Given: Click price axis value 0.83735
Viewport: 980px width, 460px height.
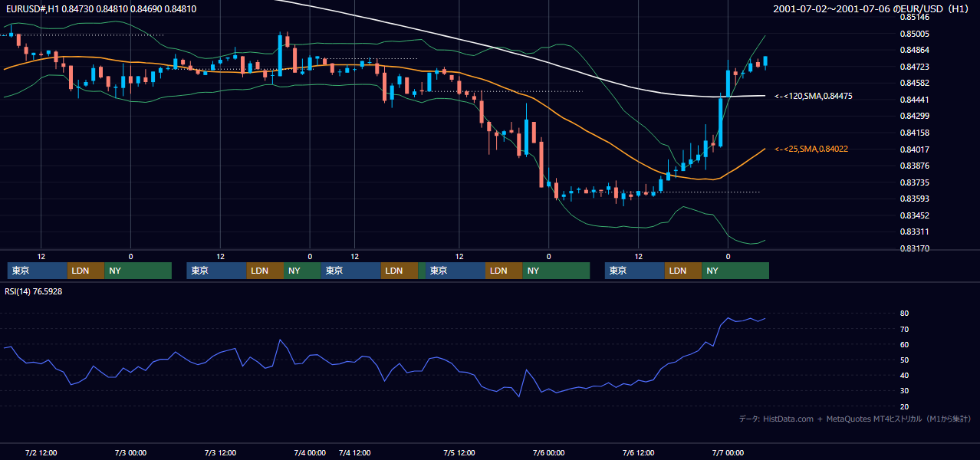Looking at the screenshot, I should coord(914,182).
